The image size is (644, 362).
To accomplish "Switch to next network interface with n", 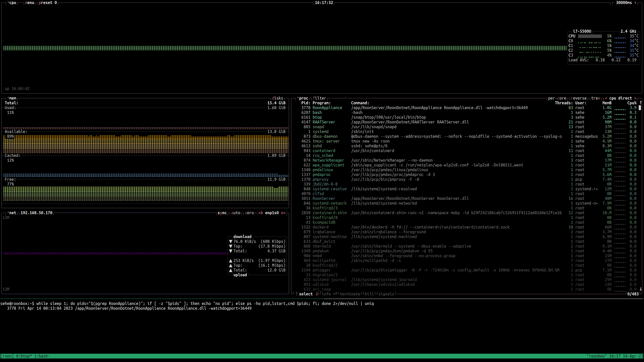I will [x=283, y=213].
